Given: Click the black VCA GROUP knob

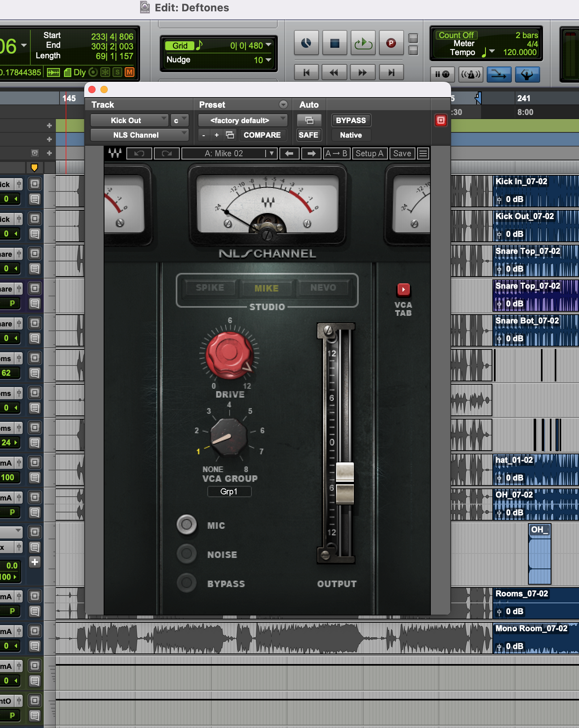Looking at the screenshot, I should point(229,437).
